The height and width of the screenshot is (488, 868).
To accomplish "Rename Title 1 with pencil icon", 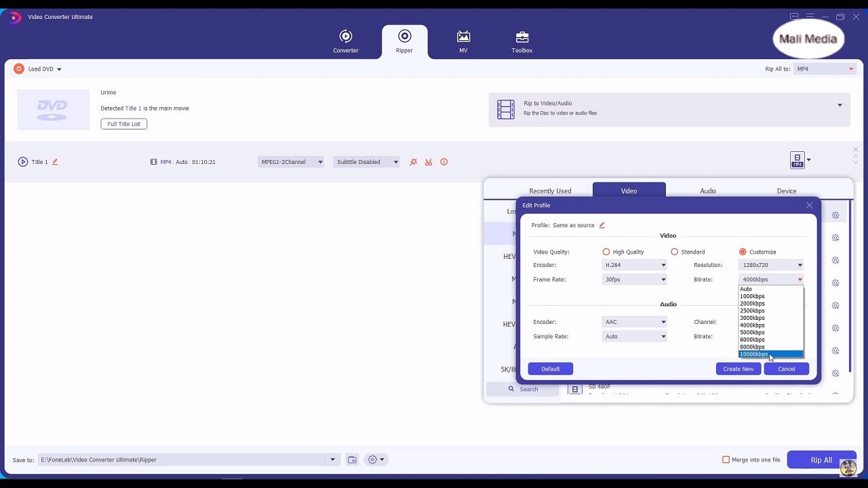I will coord(55,162).
